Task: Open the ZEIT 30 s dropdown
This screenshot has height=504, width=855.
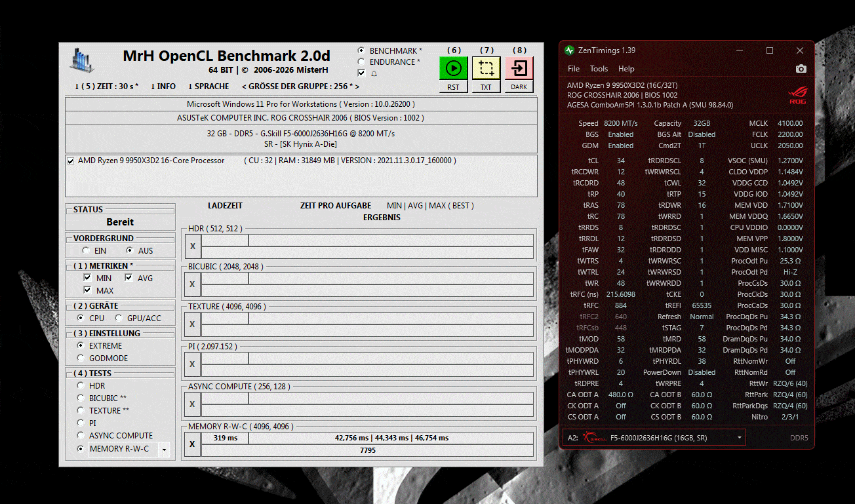Action: [x=106, y=87]
